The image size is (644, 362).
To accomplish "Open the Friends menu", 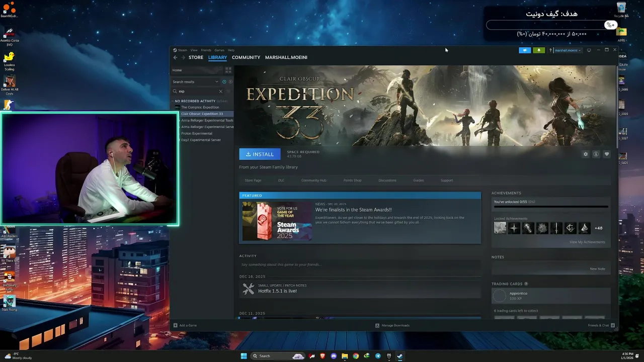I will click(x=206, y=50).
